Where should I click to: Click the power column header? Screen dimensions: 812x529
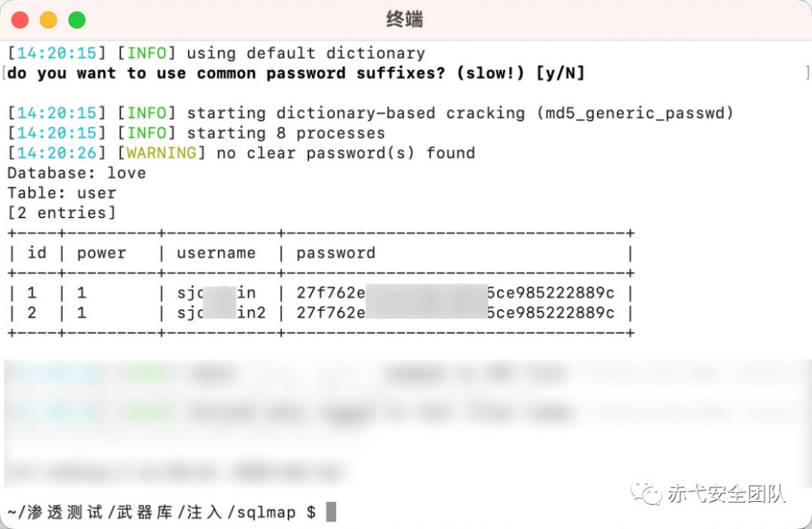[101, 254]
